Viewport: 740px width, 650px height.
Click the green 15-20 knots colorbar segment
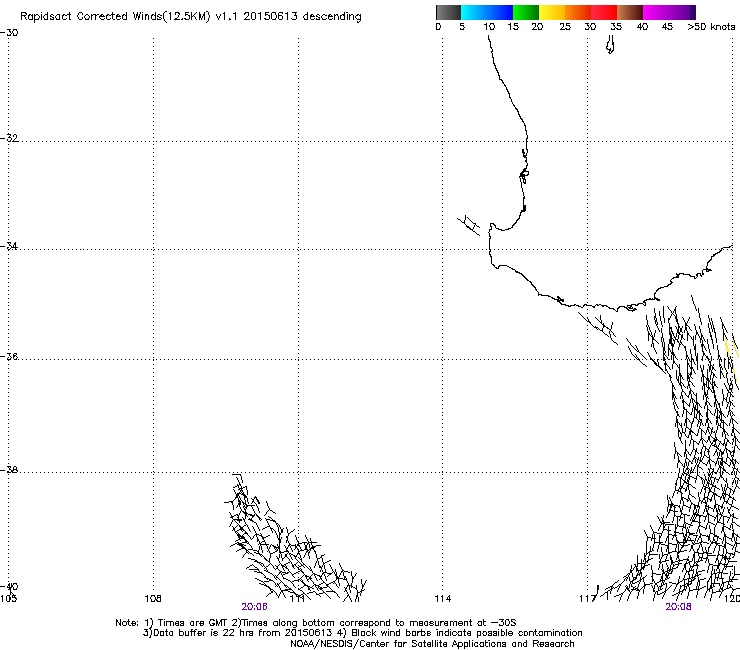pos(526,12)
